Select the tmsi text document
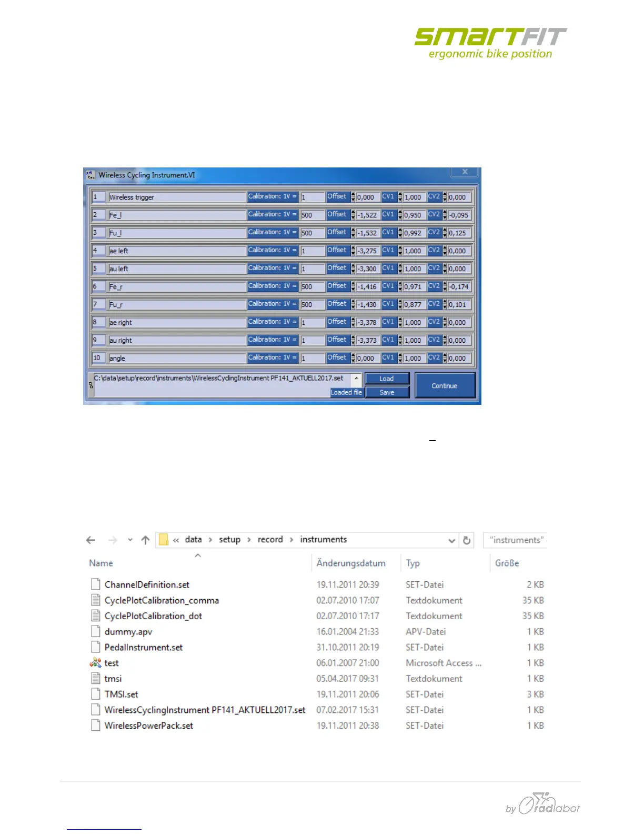Viewport: 644px width, 834px height. click(x=113, y=679)
